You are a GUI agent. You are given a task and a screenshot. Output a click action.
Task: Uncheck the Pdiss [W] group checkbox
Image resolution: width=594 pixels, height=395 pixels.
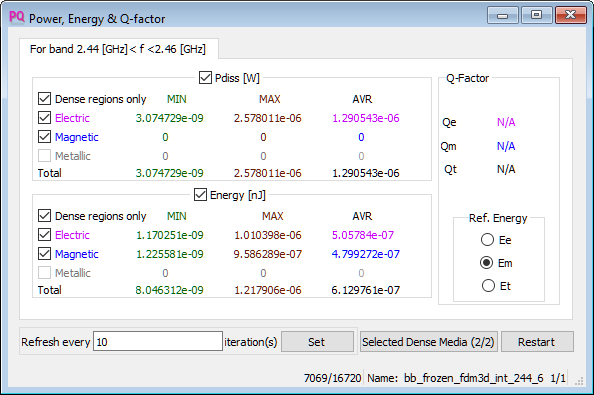205,78
